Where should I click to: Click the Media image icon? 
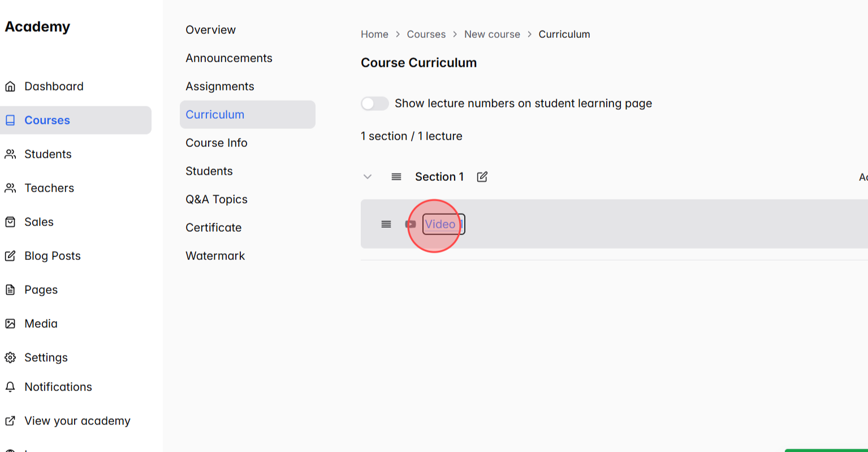[11, 323]
